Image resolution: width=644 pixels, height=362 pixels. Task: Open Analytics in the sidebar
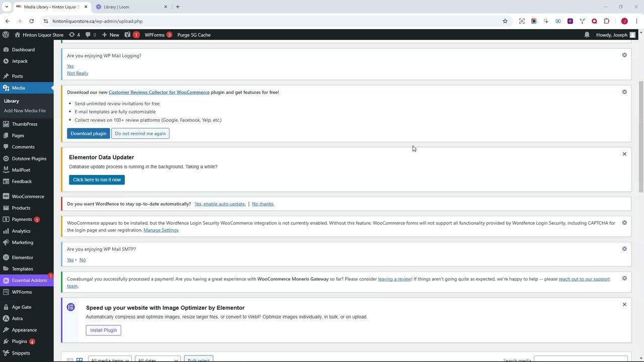point(21,231)
